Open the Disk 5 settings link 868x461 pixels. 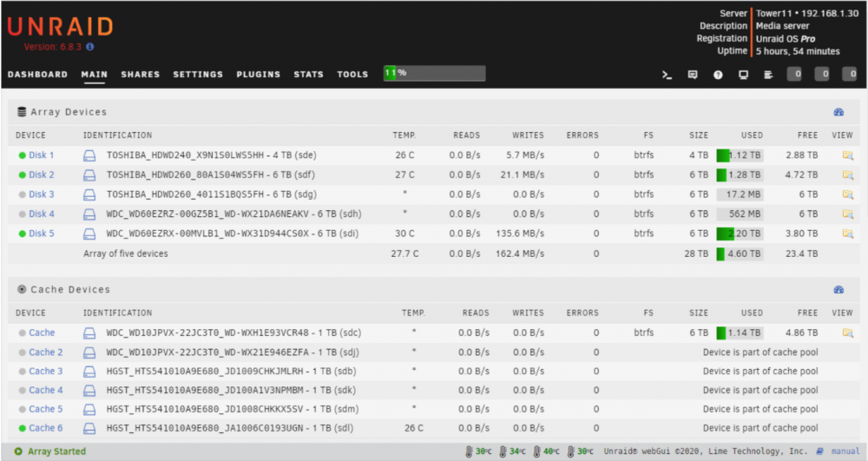pyautogui.click(x=42, y=234)
